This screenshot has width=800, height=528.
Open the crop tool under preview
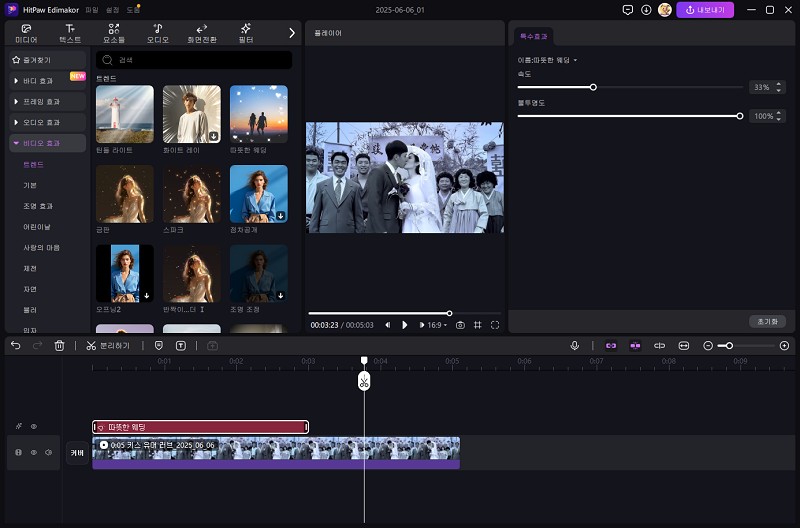tap(478, 325)
